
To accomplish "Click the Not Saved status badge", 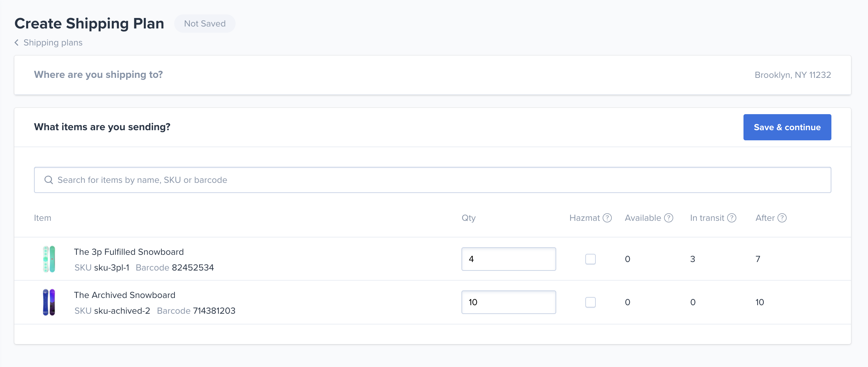I will pos(205,24).
